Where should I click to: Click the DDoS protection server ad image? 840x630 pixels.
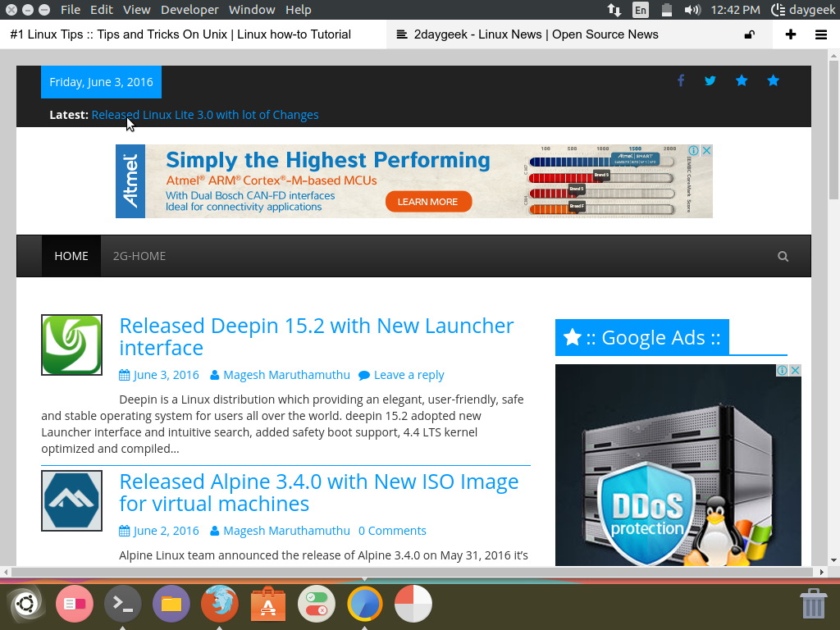678,465
